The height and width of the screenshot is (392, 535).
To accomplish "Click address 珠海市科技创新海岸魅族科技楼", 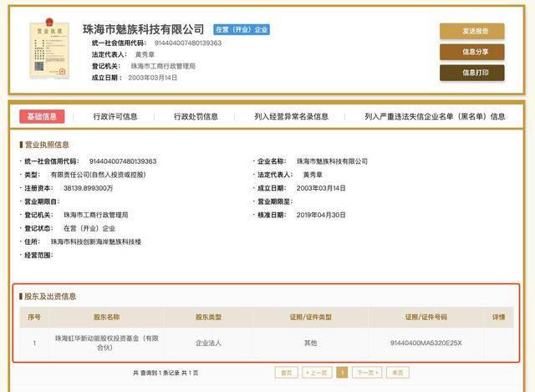I will coord(96,242).
